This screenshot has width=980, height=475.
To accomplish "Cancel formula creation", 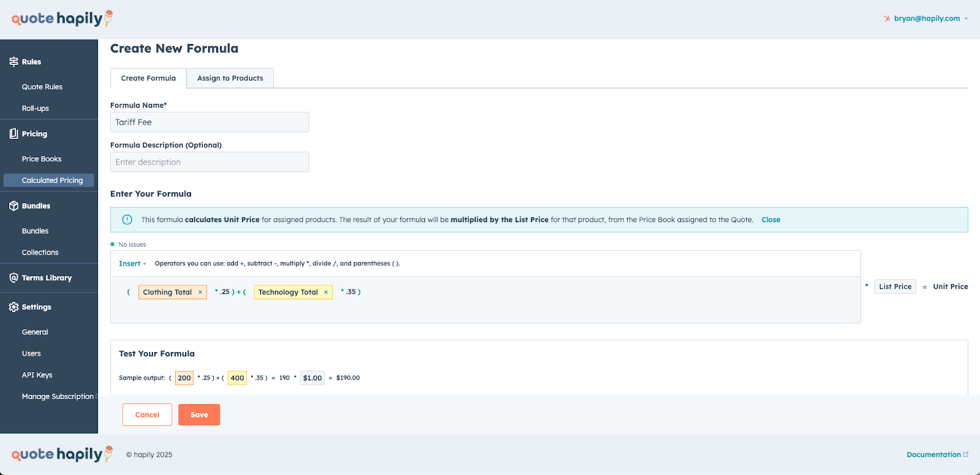I will (147, 415).
